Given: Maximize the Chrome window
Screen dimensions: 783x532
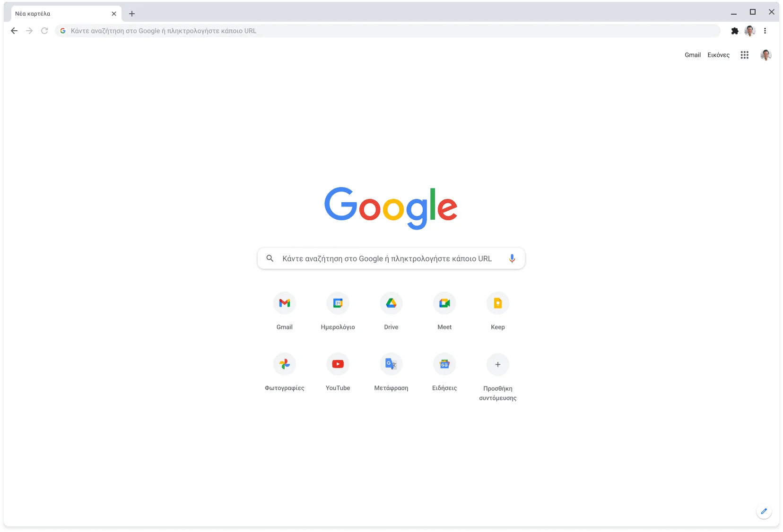Looking at the screenshot, I should point(753,12).
